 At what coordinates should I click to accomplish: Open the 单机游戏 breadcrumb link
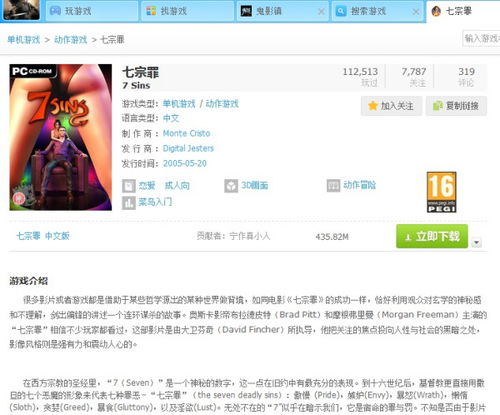[24, 40]
